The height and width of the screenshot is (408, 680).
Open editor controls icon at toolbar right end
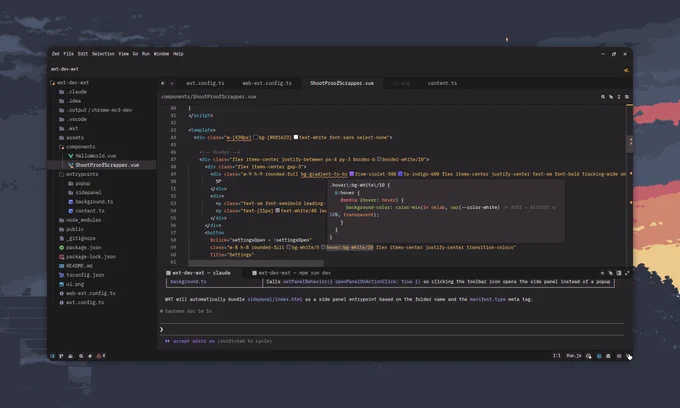[x=627, y=97]
